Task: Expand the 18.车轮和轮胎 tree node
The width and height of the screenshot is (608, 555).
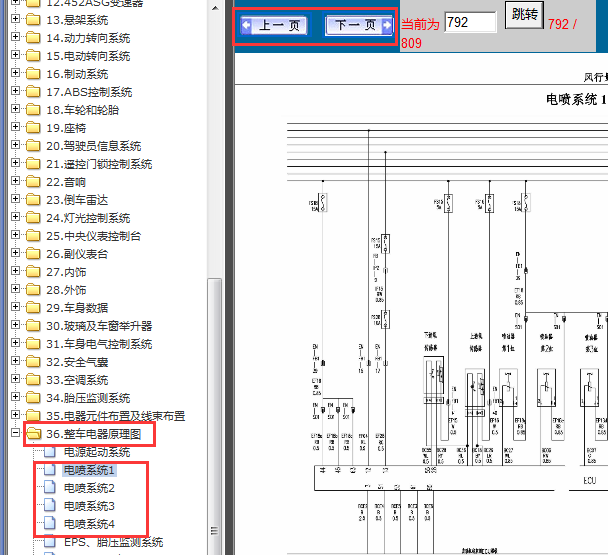Action: pyautogui.click(x=15, y=109)
